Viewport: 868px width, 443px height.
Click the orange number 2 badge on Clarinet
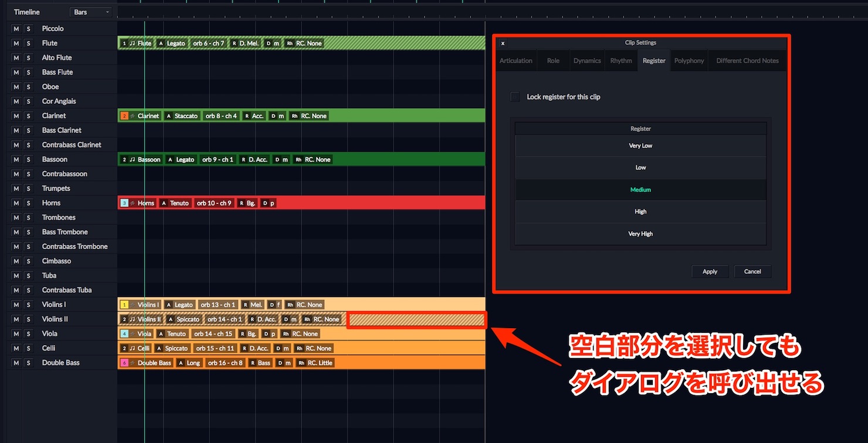(x=124, y=116)
